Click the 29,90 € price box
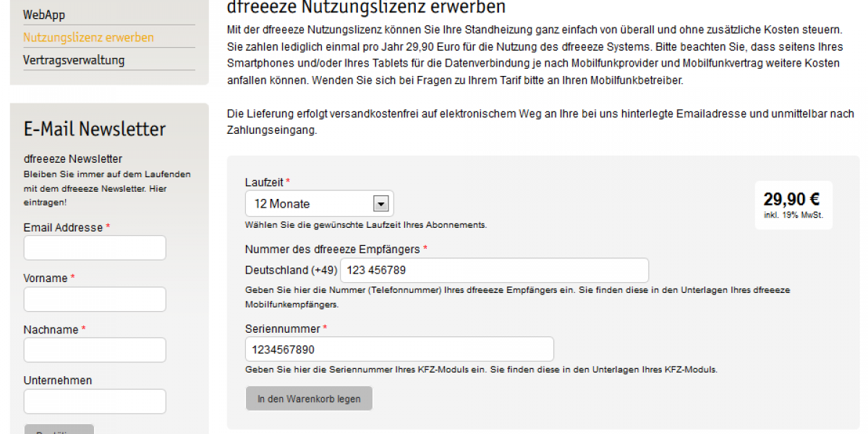The height and width of the screenshot is (434, 868). pyautogui.click(x=793, y=205)
